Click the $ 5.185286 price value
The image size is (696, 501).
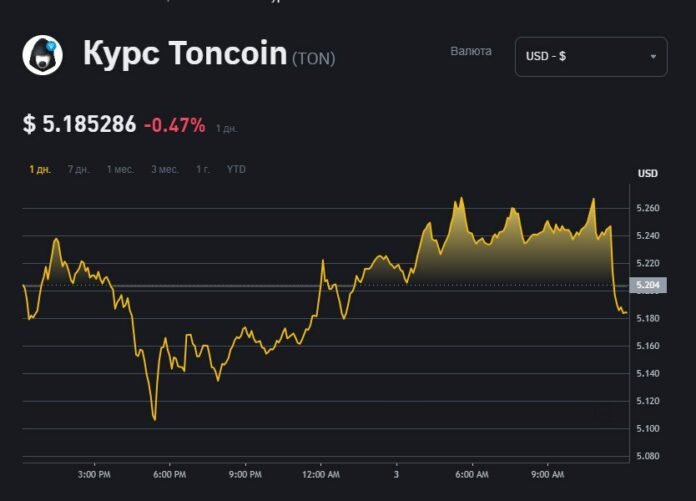pyautogui.click(x=79, y=125)
